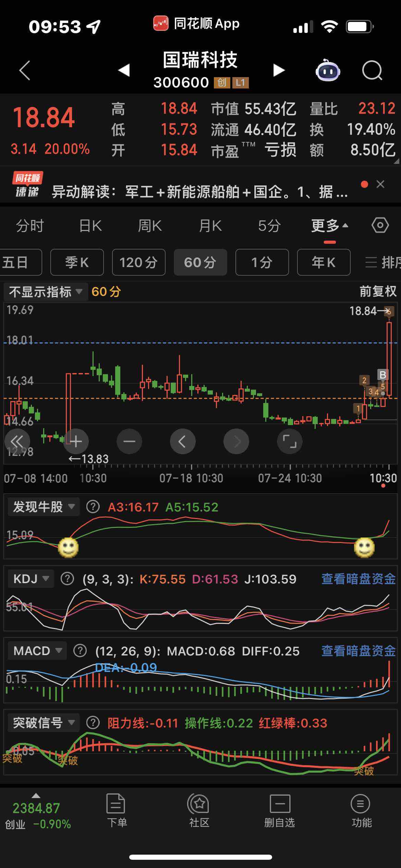Viewport: 401px width, 868px height.
Task: Tap the 换 19.40% turnover value
Action: [353, 130]
